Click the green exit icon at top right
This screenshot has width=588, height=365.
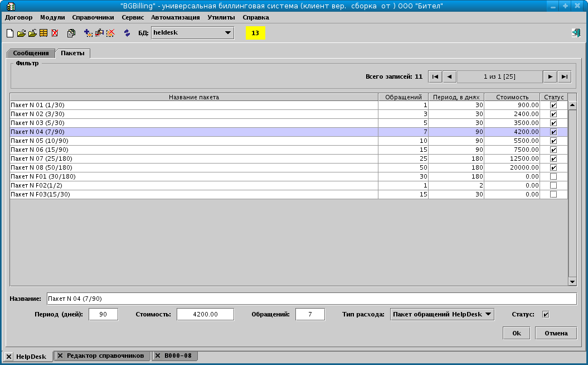(575, 32)
